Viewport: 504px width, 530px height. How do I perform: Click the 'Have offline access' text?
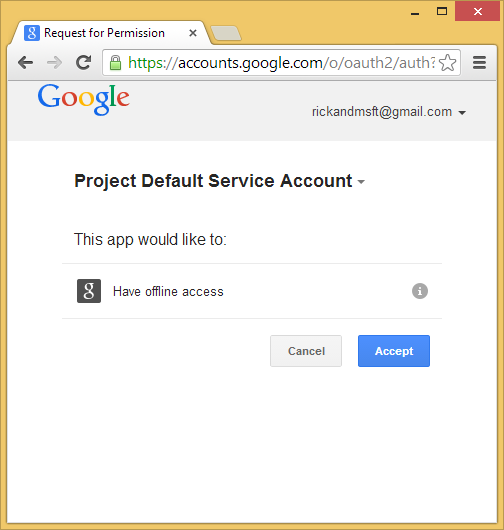[x=168, y=291]
